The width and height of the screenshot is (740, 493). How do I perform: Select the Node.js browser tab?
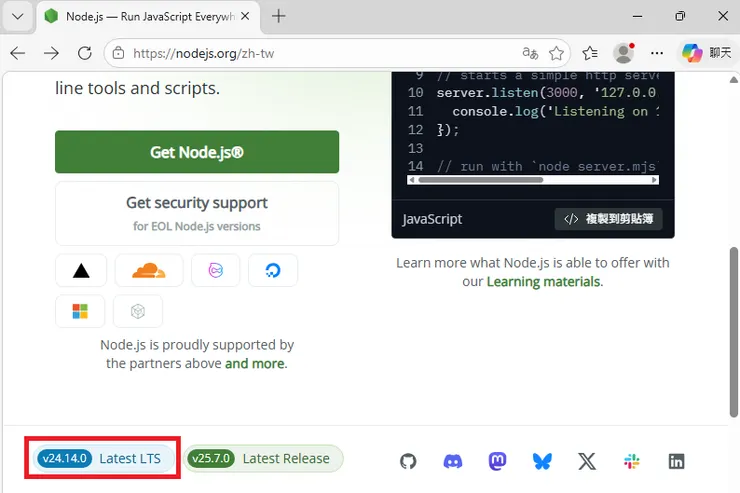[x=146, y=17]
